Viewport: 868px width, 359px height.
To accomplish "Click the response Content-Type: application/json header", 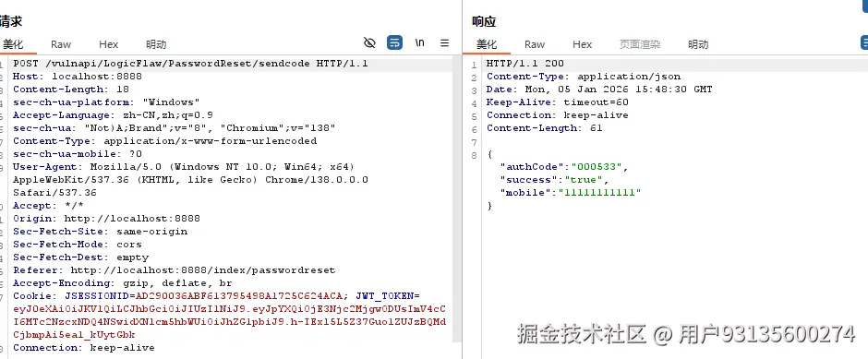I will [584, 77].
